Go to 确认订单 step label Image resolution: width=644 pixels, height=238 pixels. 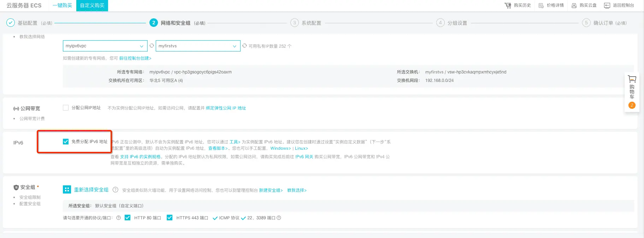[x=603, y=23]
